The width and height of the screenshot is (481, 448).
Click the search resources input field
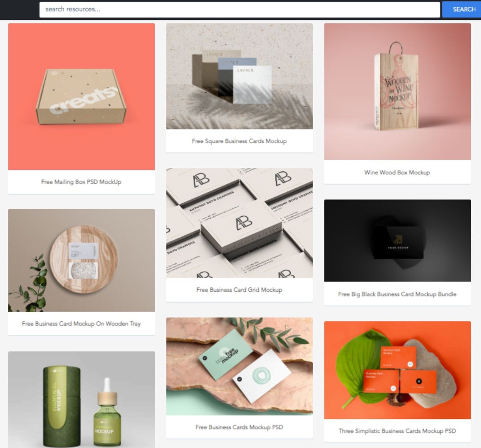coord(240,9)
